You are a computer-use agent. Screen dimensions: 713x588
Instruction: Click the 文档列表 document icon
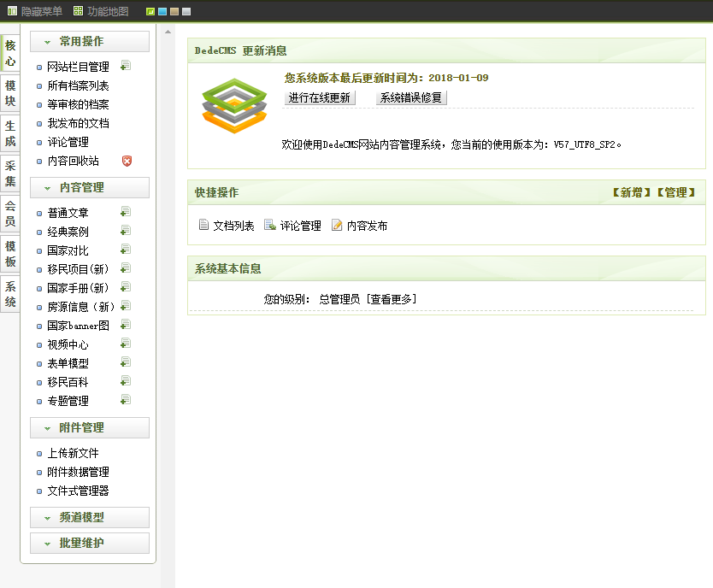pyautogui.click(x=203, y=225)
